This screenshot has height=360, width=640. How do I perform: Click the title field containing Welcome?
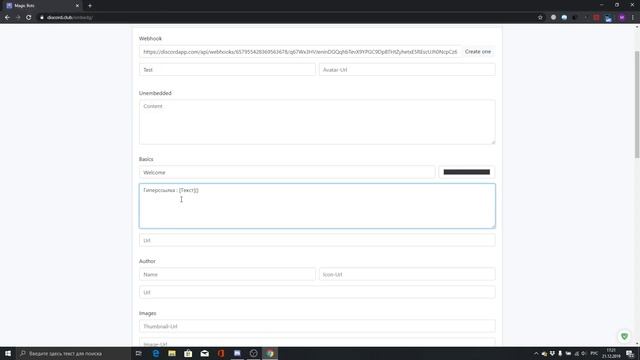[x=287, y=172]
